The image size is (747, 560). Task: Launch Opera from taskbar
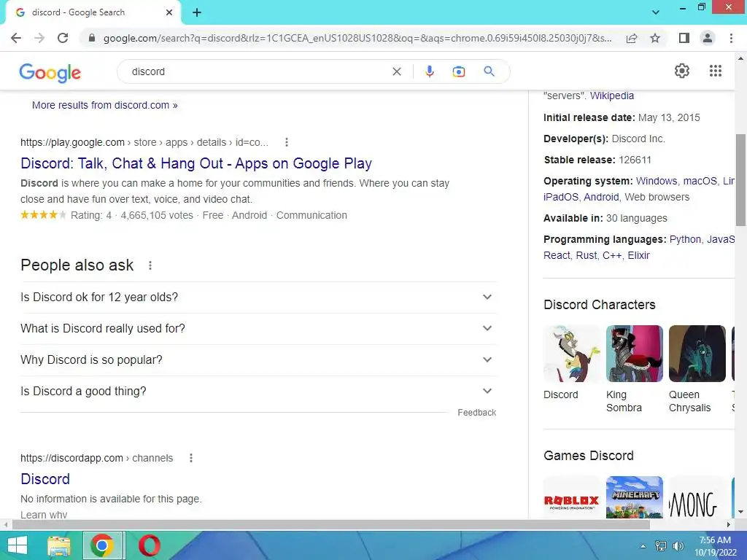pos(149,545)
